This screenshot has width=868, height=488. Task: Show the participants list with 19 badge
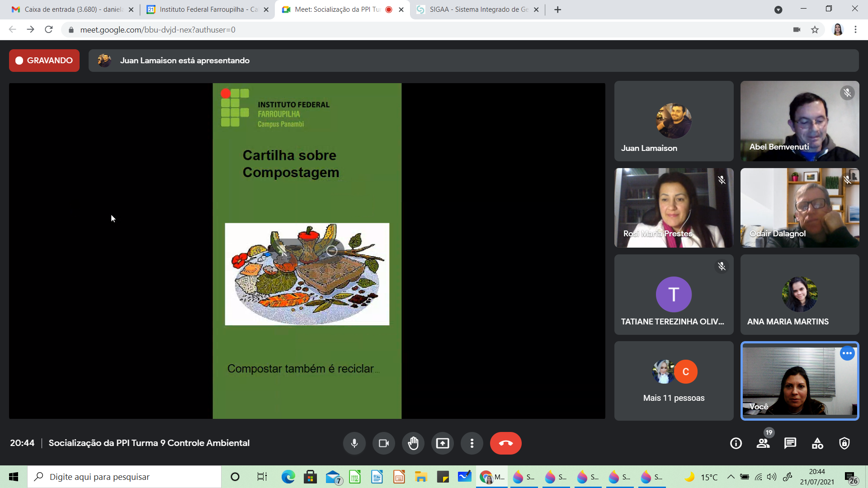click(x=763, y=443)
